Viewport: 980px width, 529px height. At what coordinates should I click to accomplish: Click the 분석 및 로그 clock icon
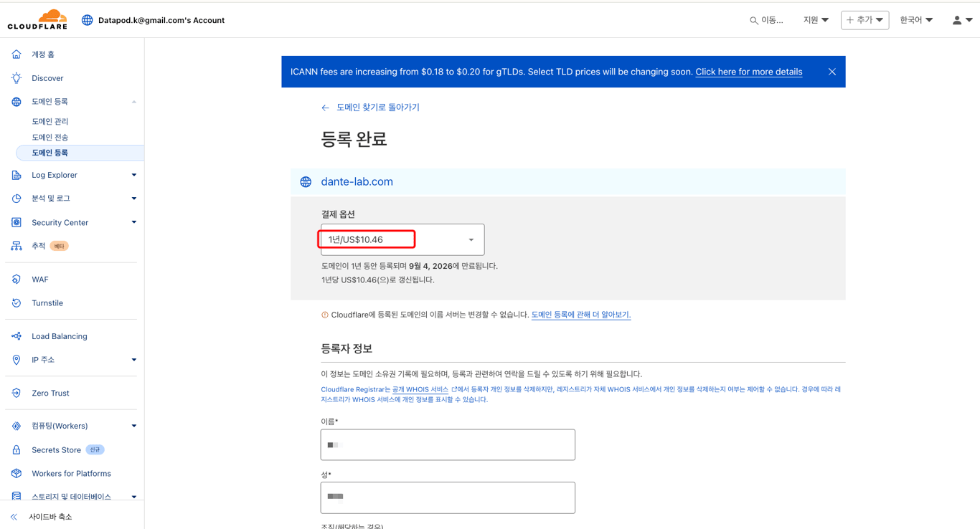17,199
